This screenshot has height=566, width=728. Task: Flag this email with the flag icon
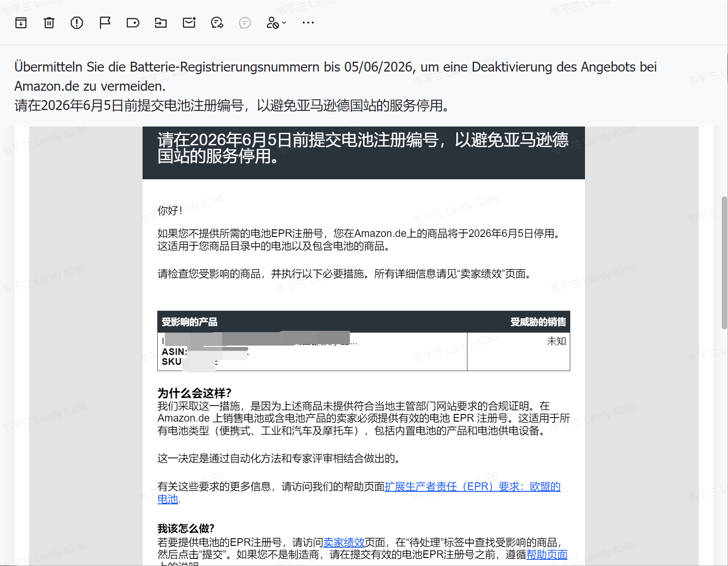click(105, 22)
